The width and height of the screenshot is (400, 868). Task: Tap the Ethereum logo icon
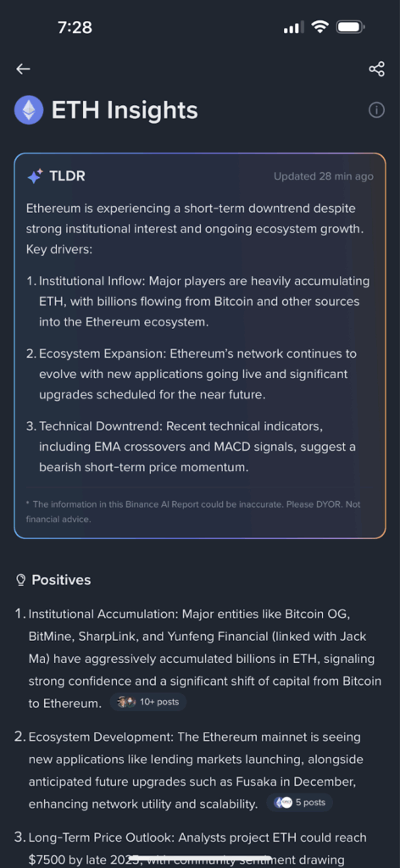(x=29, y=109)
